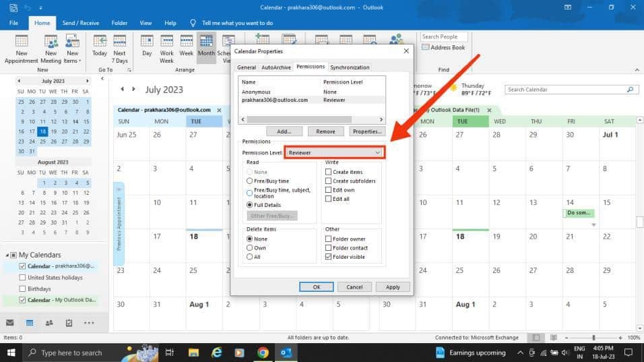
Task: Show more navigation options ellipsis
Action: click(x=89, y=323)
